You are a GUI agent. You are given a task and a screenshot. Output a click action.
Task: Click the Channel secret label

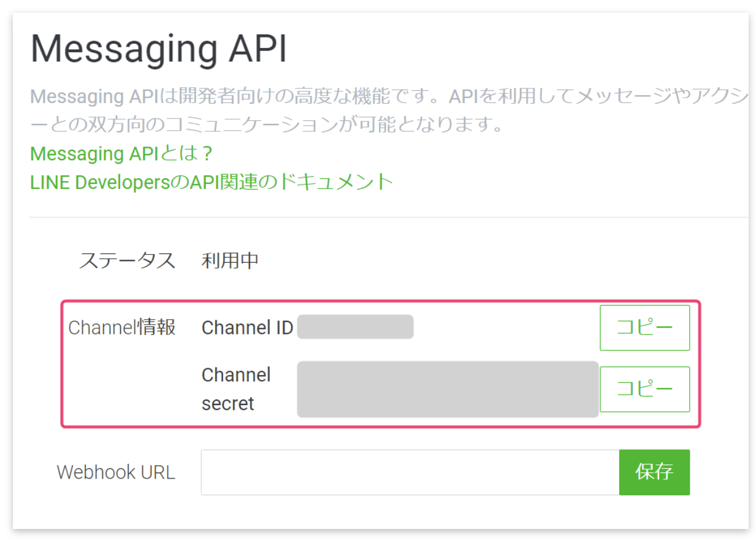pos(237,389)
